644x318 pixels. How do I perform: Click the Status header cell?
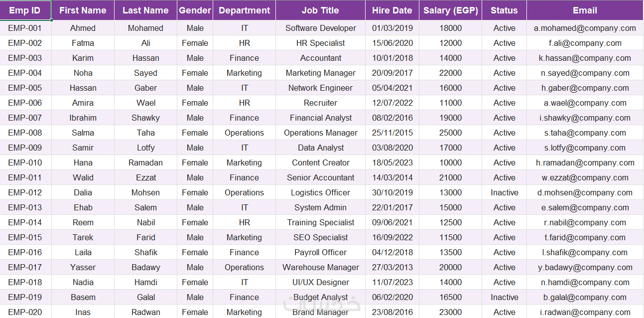coord(504,10)
